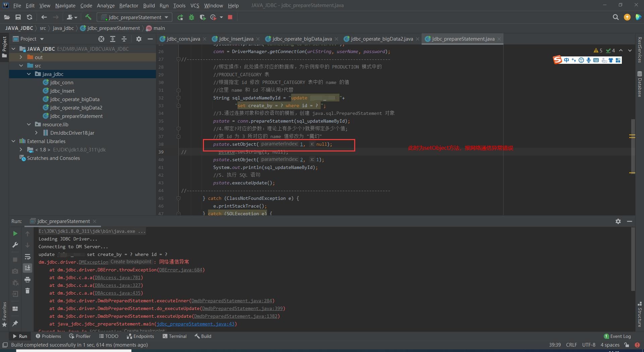Click the Save All icon
The width and height of the screenshot is (644, 352).
click(18, 17)
